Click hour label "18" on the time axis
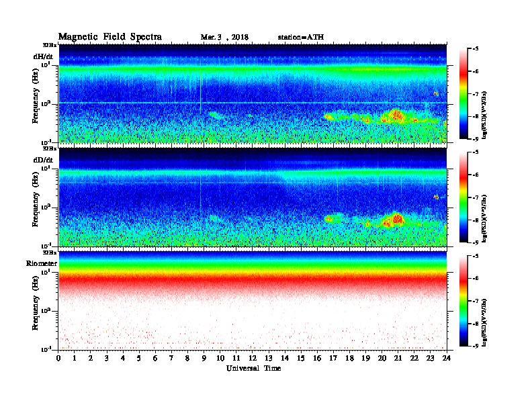 point(349,358)
